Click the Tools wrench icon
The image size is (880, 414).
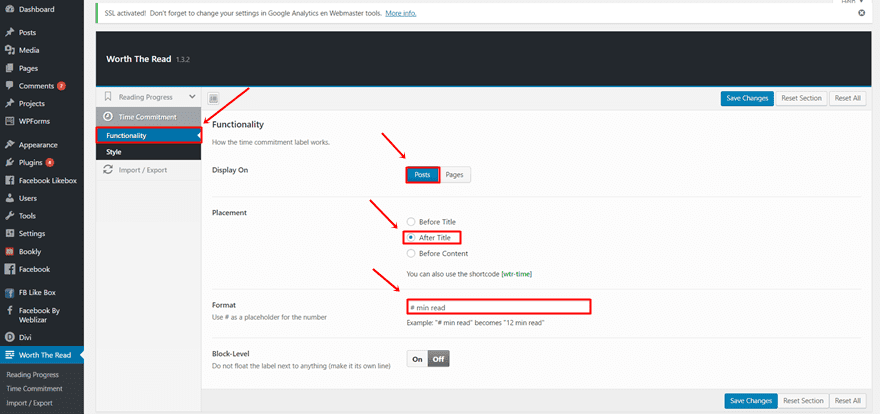(10, 216)
